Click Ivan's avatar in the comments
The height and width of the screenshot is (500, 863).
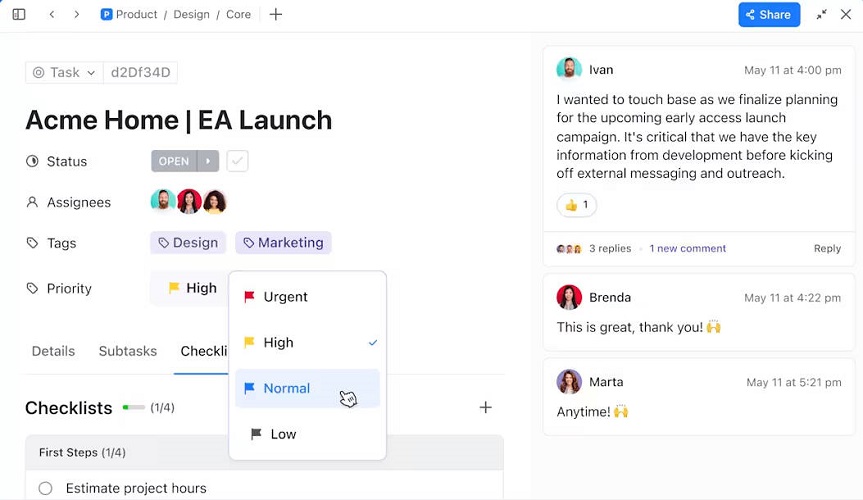(569, 69)
